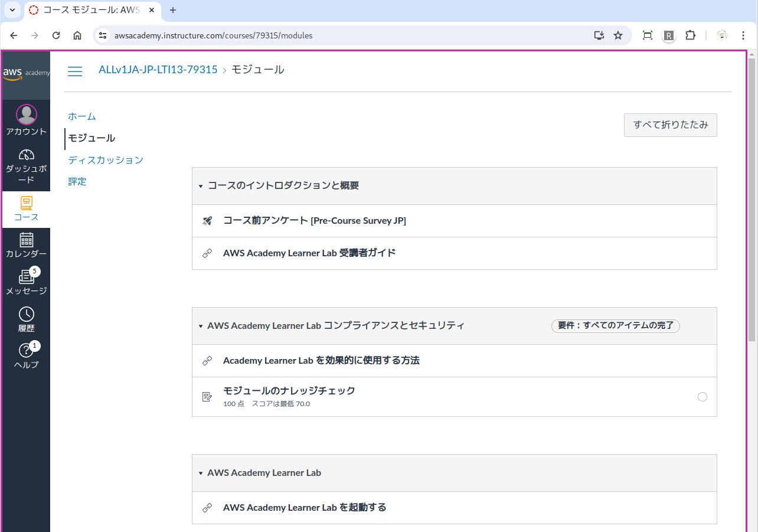Open the ALLv1JA-JP-LTI13-79315 breadcrumb link
758x532 pixels.
(158, 70)
